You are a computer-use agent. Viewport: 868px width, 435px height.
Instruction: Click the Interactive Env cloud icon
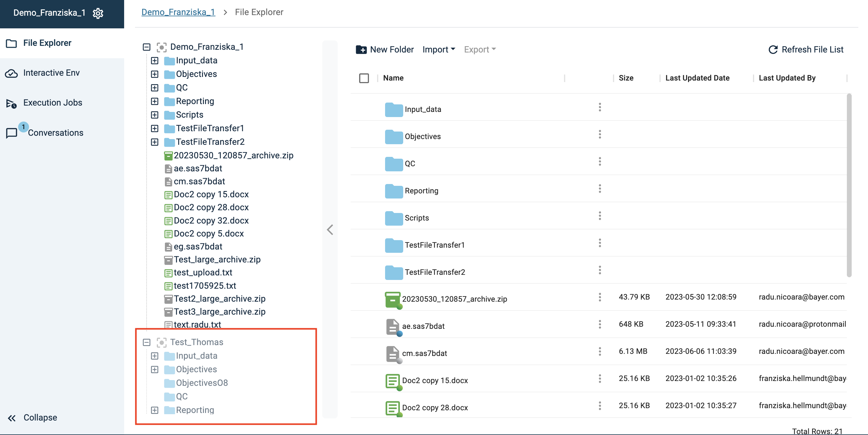pyautogui.click(x=11, y=73)
